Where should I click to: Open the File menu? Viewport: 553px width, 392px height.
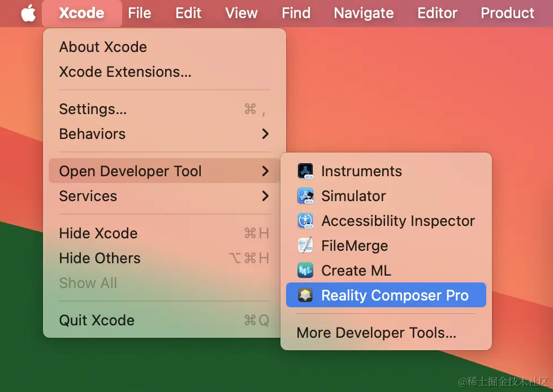click(x=139, y=13)
